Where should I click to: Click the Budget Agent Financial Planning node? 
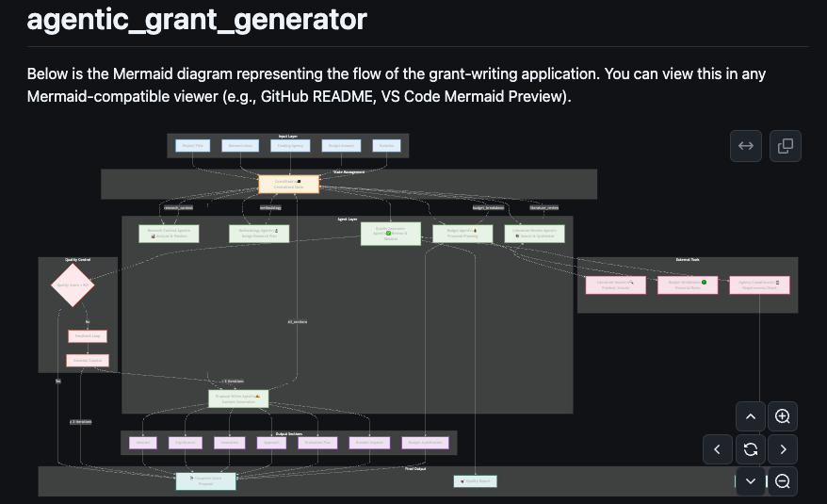pyautogui.click(x=462, y=234)
